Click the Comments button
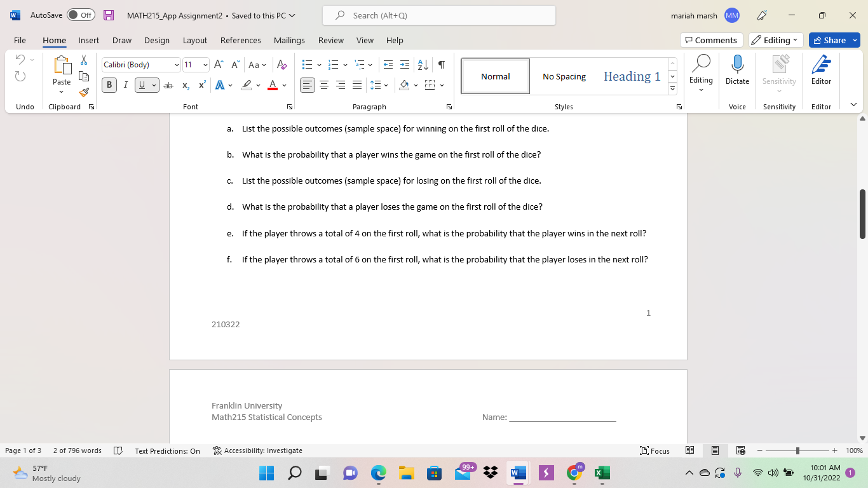Image resolution: width=868 pixels, height=488 pixels. (711, 40)
